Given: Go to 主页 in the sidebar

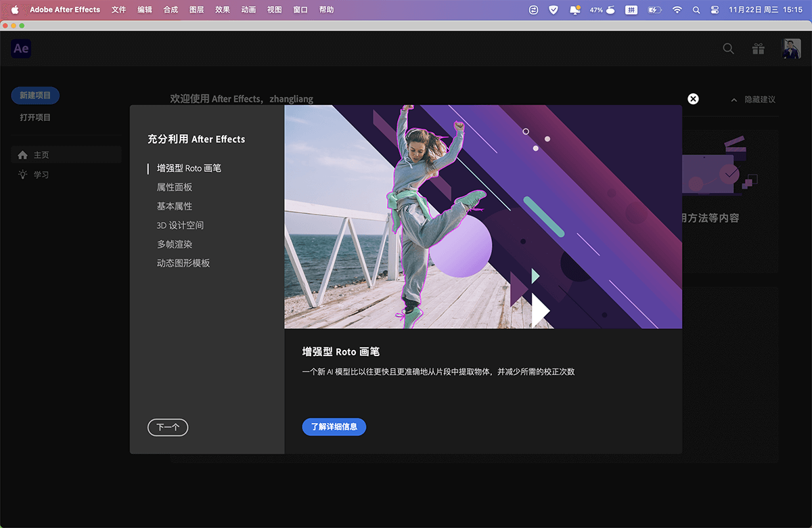Looking at the screenshot, I should pyautogui.click(x=66, y=155).
